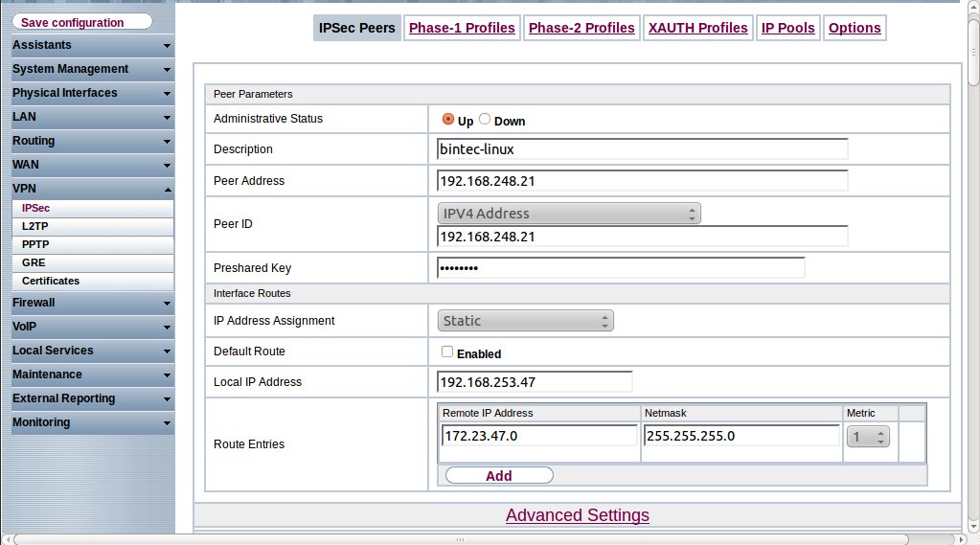Viewport: 980px width, 545px height.
Task: Switch to the Phase-1 Profiles tab
Action: (462, 28)
